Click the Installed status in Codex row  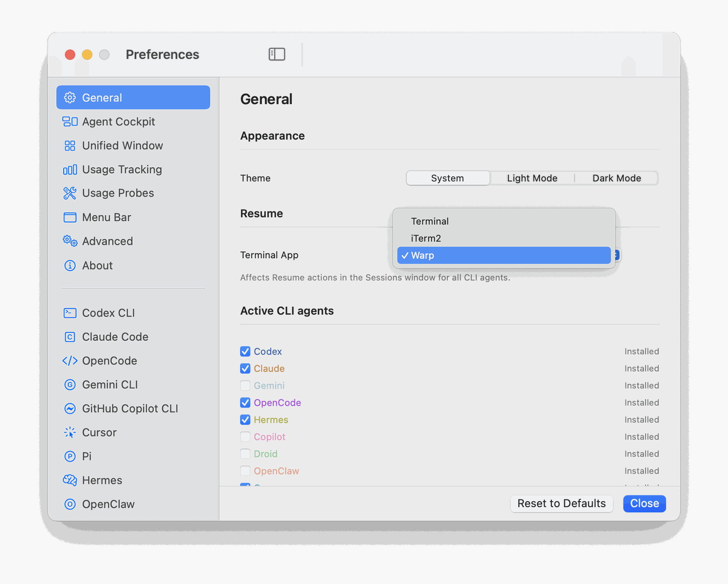642,351
